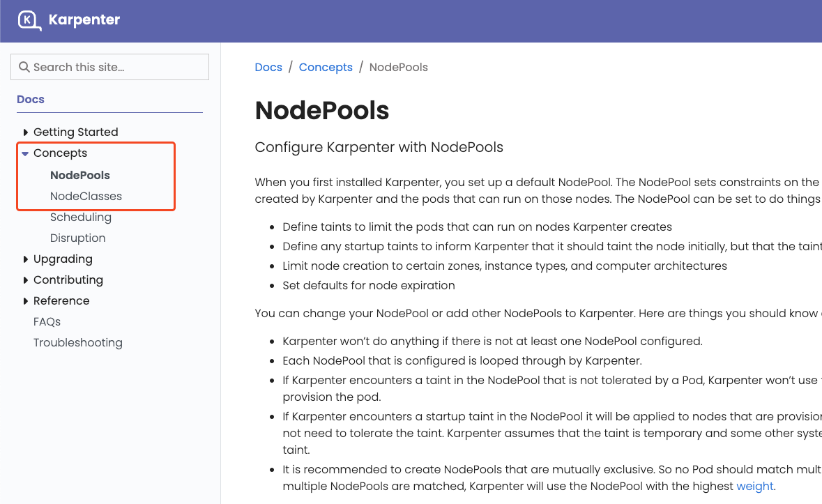Click 'Define any startup taints' bullet

552,246
